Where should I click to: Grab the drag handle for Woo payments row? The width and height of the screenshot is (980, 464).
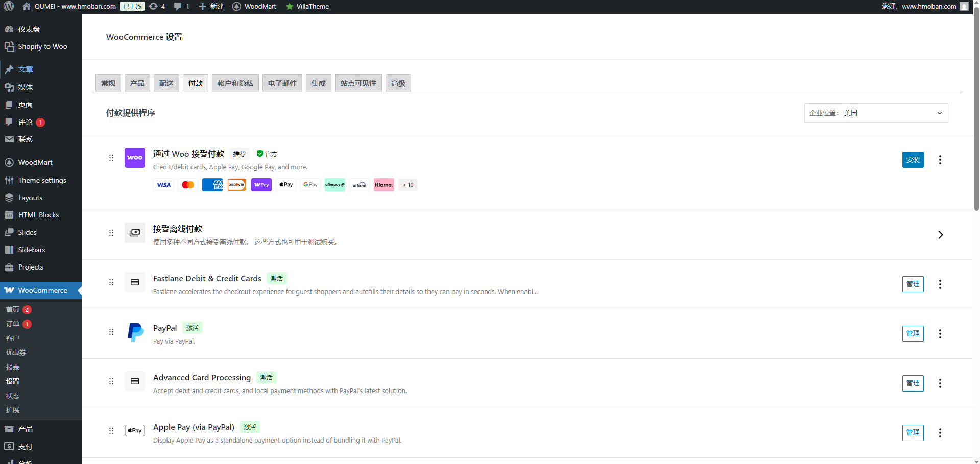111,158
